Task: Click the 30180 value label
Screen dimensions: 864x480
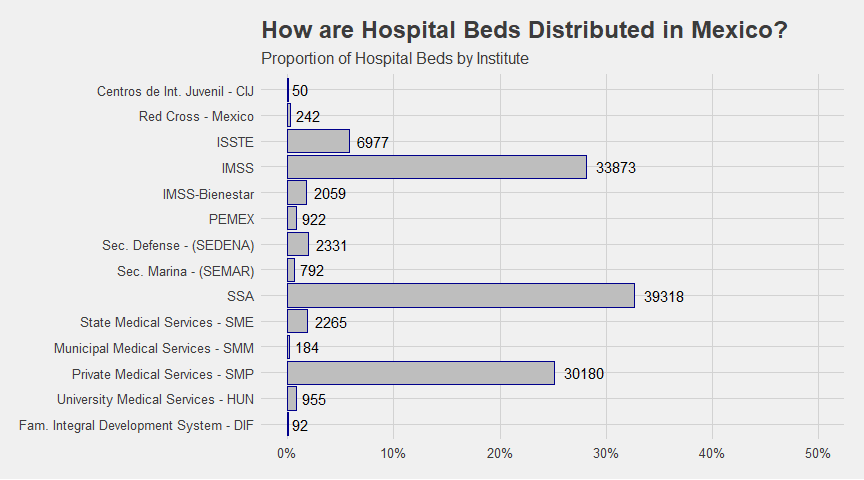Action: [x=584, y=374]
